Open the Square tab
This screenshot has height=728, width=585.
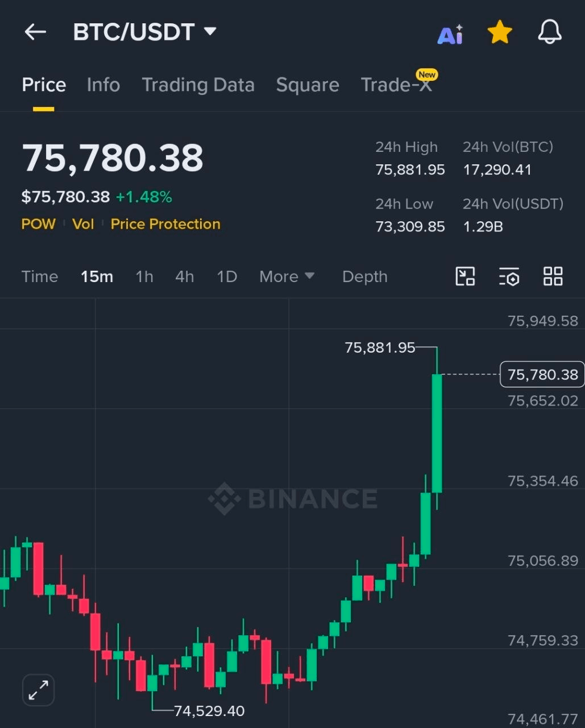[308, 85]
